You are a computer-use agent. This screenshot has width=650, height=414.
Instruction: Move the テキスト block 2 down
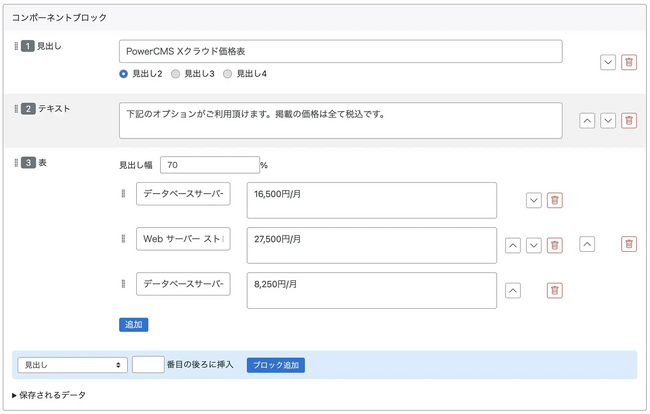(x=608, y=121)
